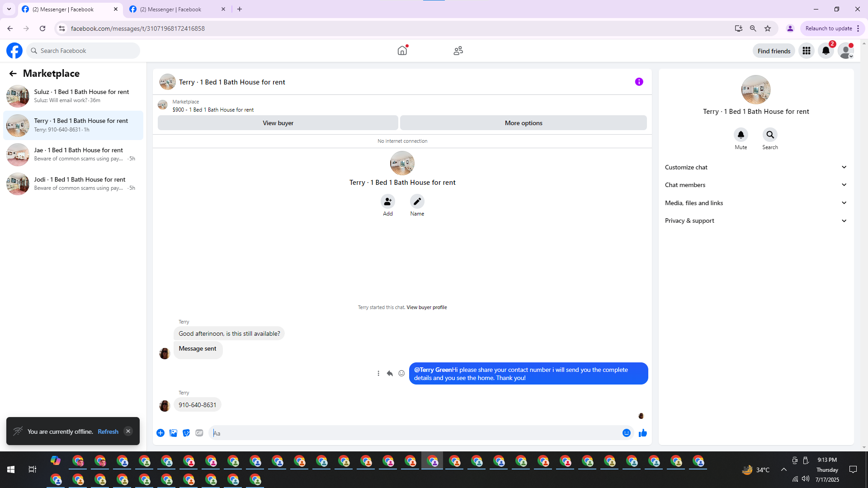The height and width of the screenshot is (488, 868).
Task: Open the Windows Start menu
Action: tap(11, 469)
